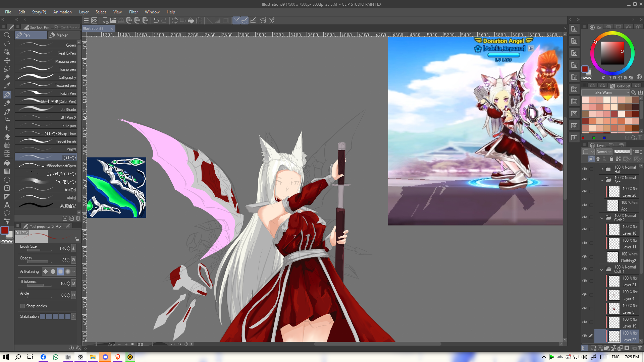
Task: Hide Layer 21
Action: [x=585, y=281]
